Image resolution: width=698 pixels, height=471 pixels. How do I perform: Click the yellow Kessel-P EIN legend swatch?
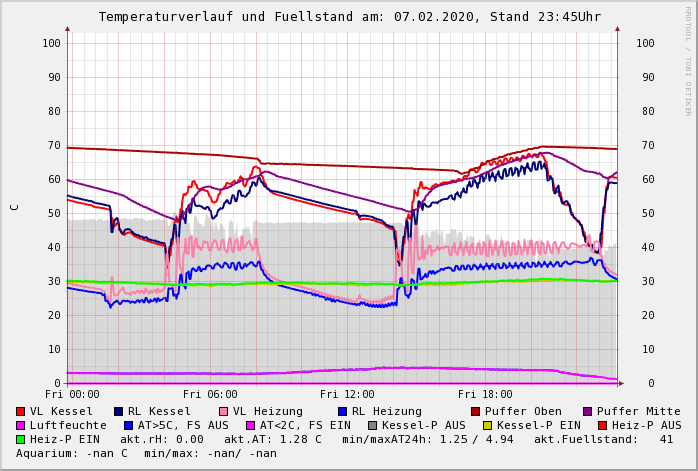click(x=487, y=425)
